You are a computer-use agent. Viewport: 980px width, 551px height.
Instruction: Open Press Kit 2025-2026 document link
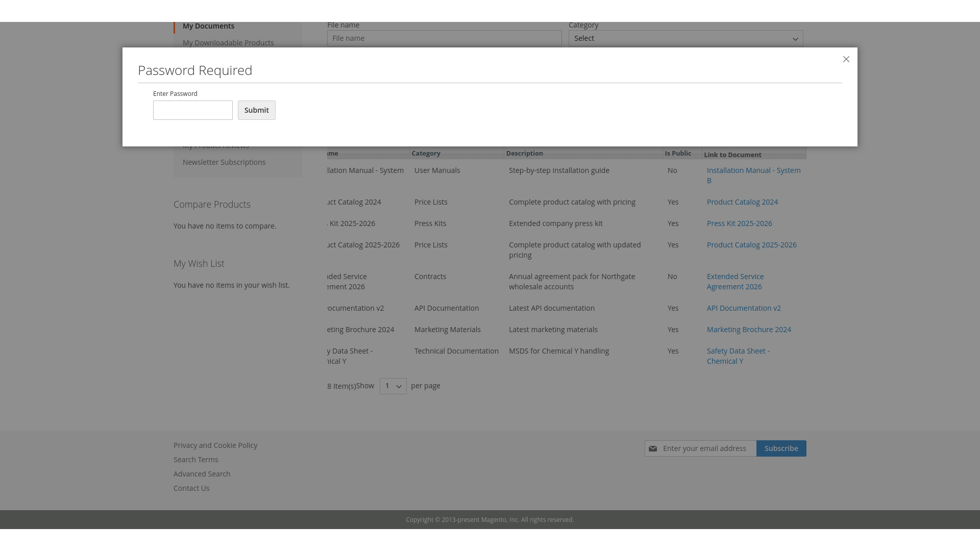pos(739,223)
